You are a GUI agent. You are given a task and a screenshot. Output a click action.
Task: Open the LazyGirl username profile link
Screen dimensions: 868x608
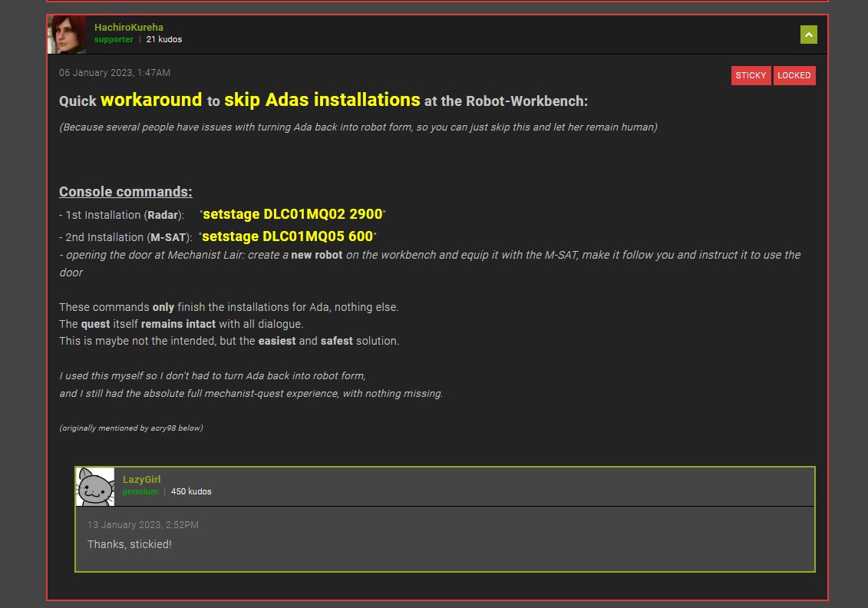point(141,480)
